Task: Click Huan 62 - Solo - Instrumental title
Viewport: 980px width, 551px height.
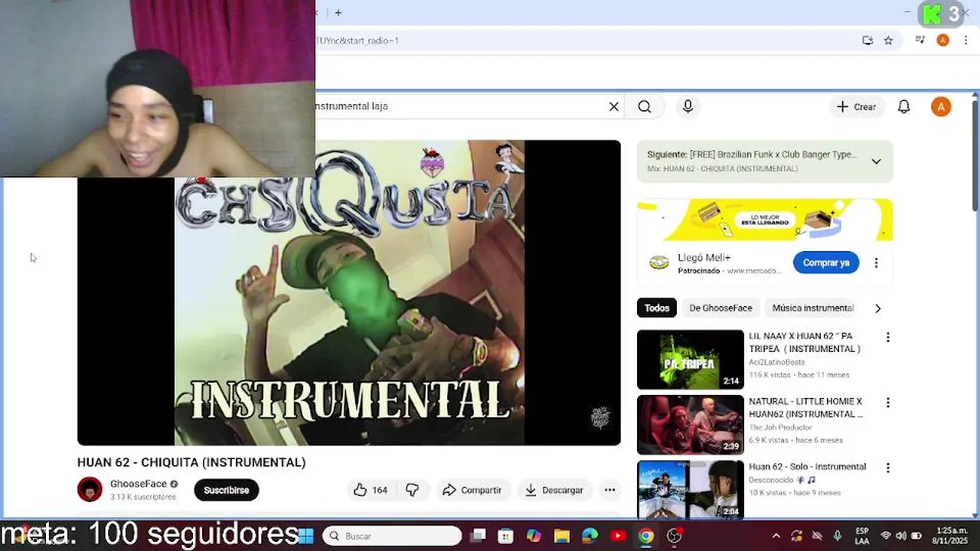Action: point(808,466)
